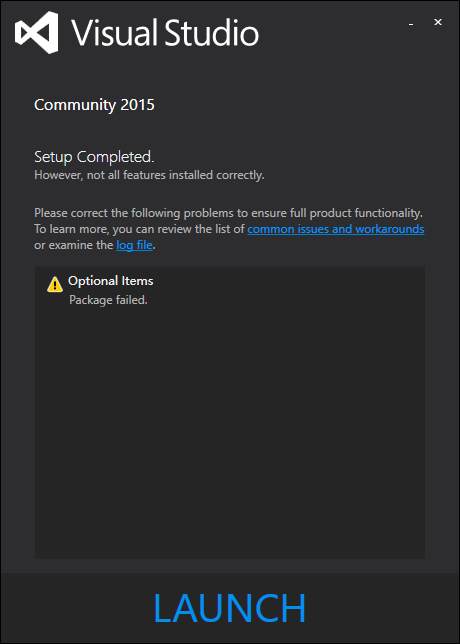
Task: Click the footer bar left of LAUNCH
Action: pos(76,608)
